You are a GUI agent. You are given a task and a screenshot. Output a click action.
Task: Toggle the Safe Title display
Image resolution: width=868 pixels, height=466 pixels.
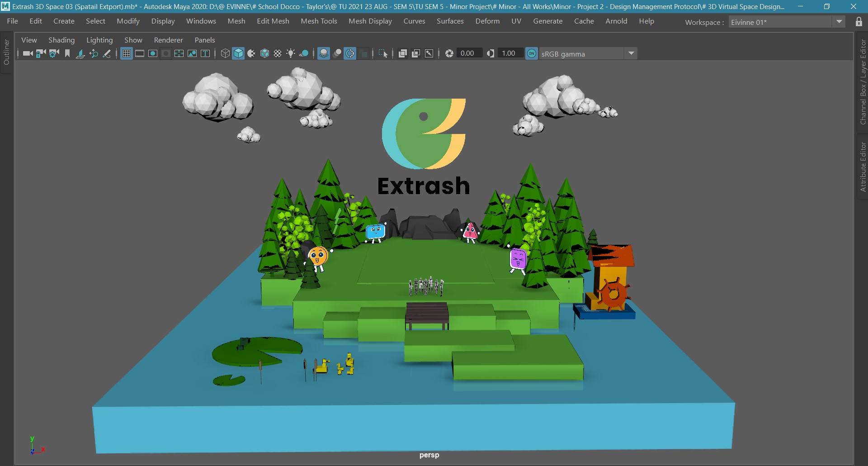click(x=205, y=53)
